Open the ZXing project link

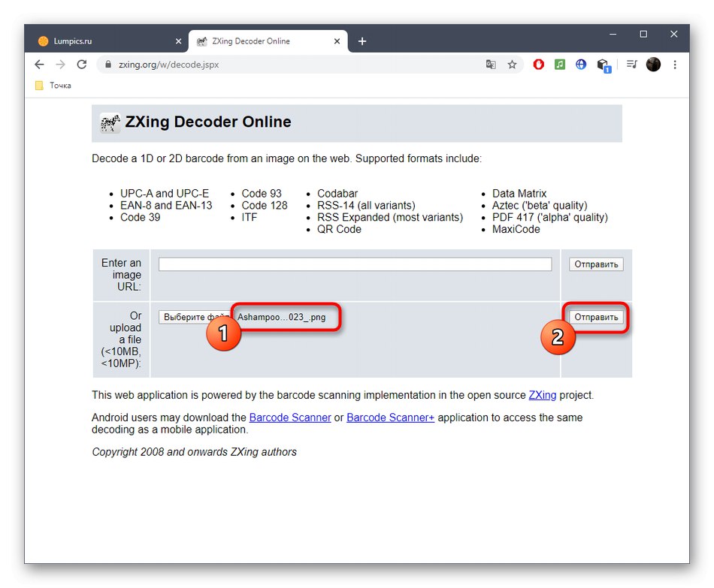[x=543, y=396]
